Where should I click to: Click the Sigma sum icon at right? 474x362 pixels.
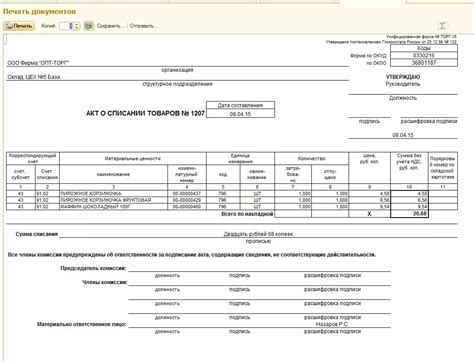click(x=442, y=26)
